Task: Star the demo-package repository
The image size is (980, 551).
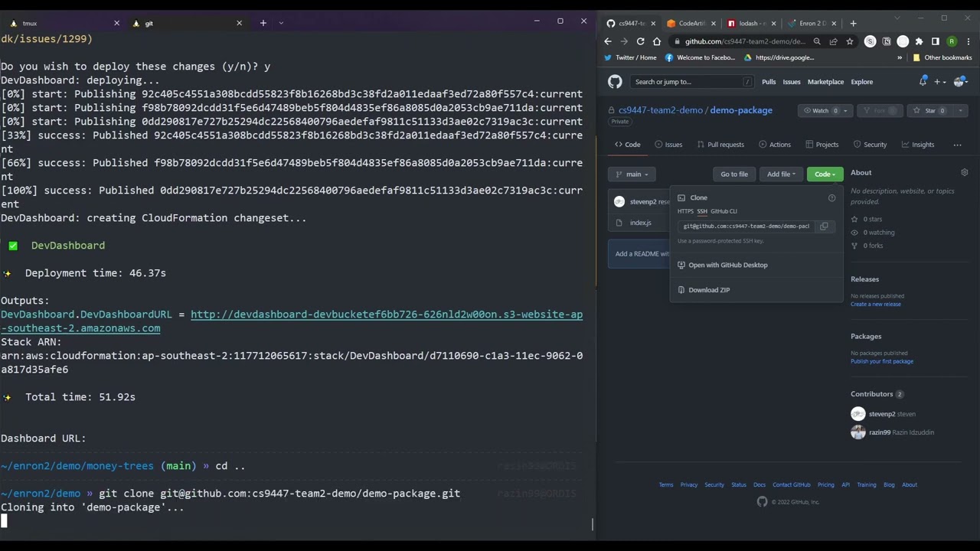Action: pos(929,111)
